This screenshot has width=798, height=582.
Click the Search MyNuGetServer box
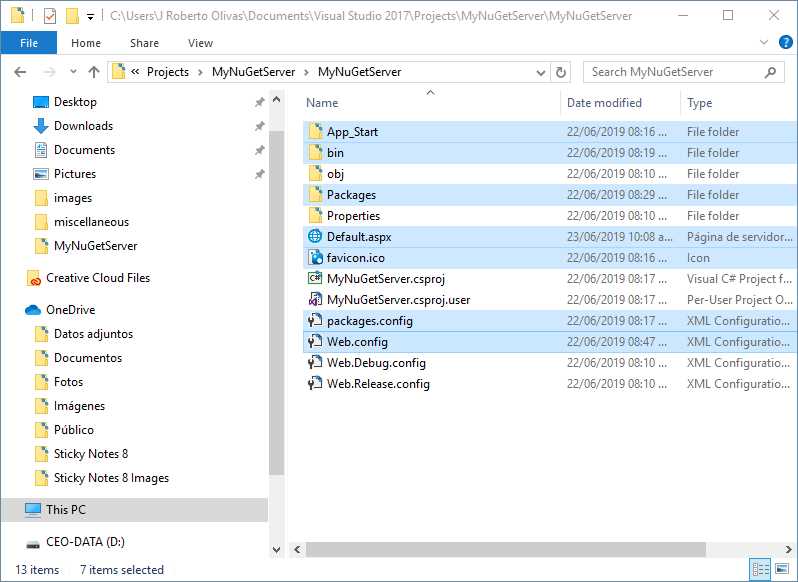point(683,72)
